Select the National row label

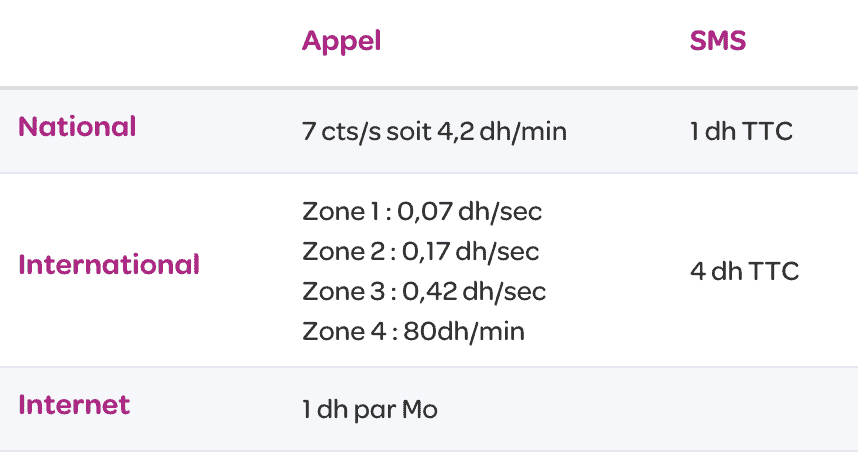click(77, 127)
